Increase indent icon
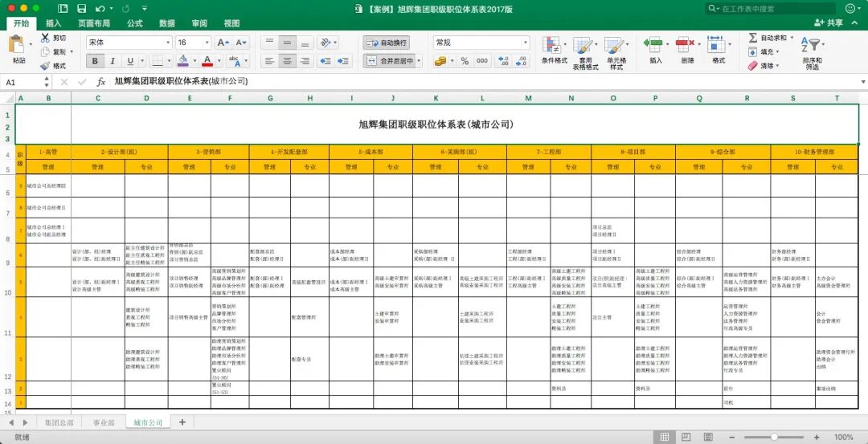The image size is (868, 444). [x=343, y=61]
